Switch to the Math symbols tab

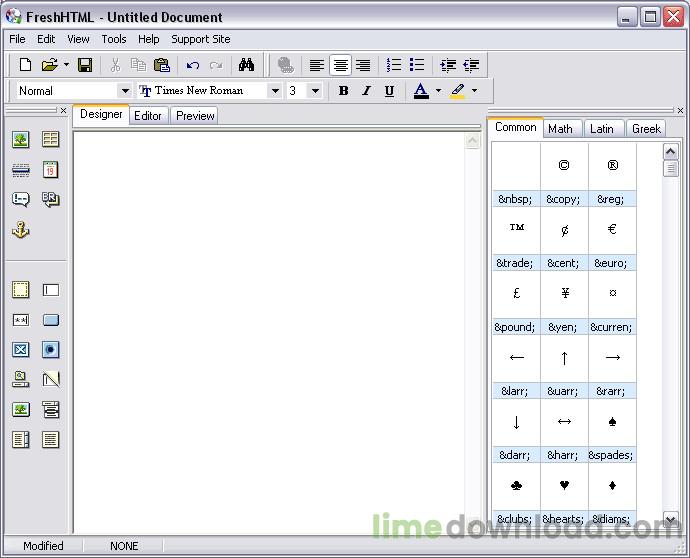[x=561, y=129]
